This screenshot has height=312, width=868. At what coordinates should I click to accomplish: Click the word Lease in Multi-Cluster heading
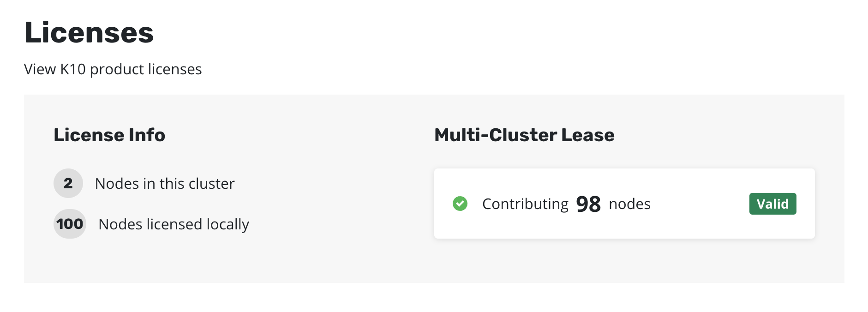588,135
